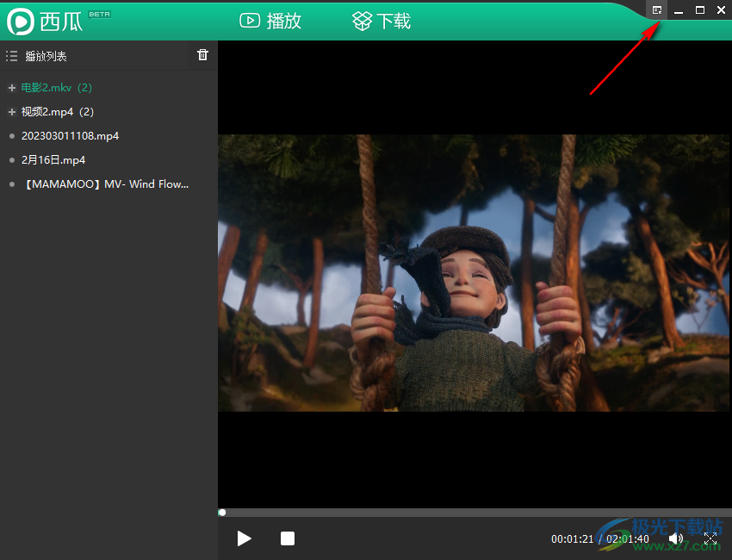Mute audio with the speaker icon
The image size is (732, 560).
tap(675, 539)
